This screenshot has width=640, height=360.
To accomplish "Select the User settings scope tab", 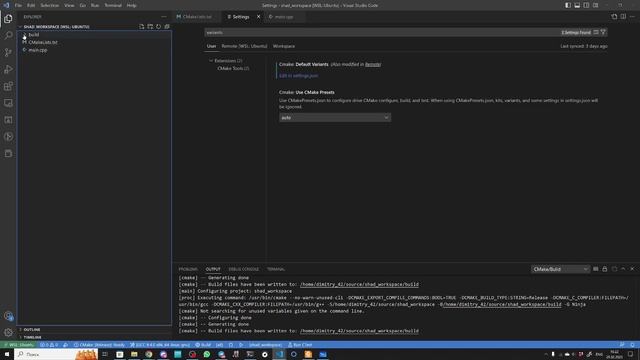I will pos(211,46).
